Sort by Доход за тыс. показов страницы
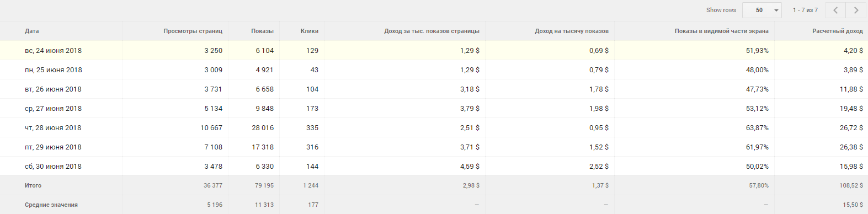The width and height of the screenshot is (868, 214). pos(432,31)
